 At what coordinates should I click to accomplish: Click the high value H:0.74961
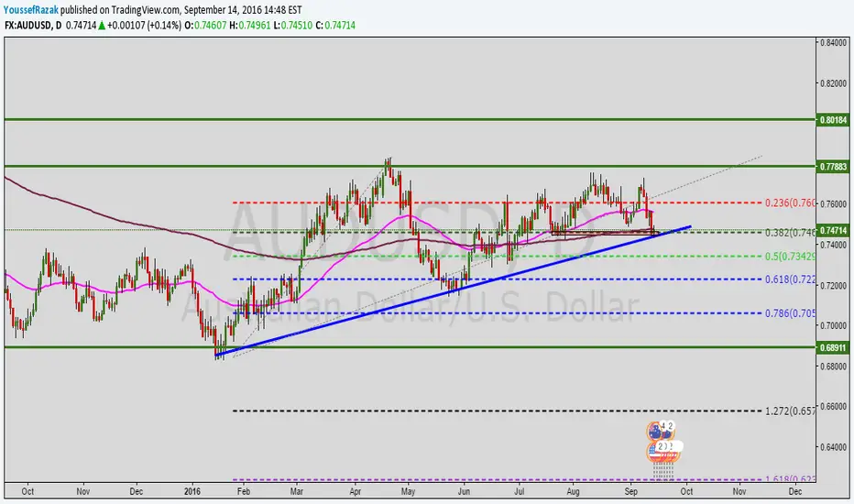tap(249, 25)
